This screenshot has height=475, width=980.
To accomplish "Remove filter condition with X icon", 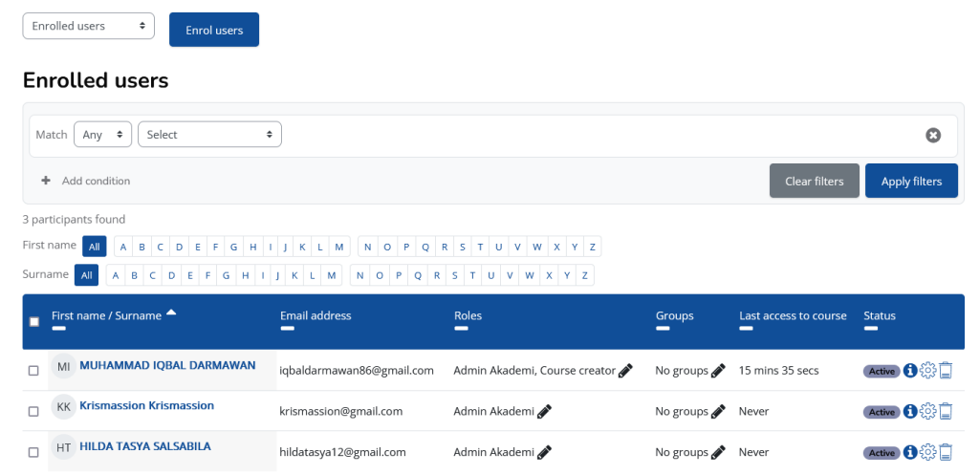I will pyautogui.click(x=933, y=136).
